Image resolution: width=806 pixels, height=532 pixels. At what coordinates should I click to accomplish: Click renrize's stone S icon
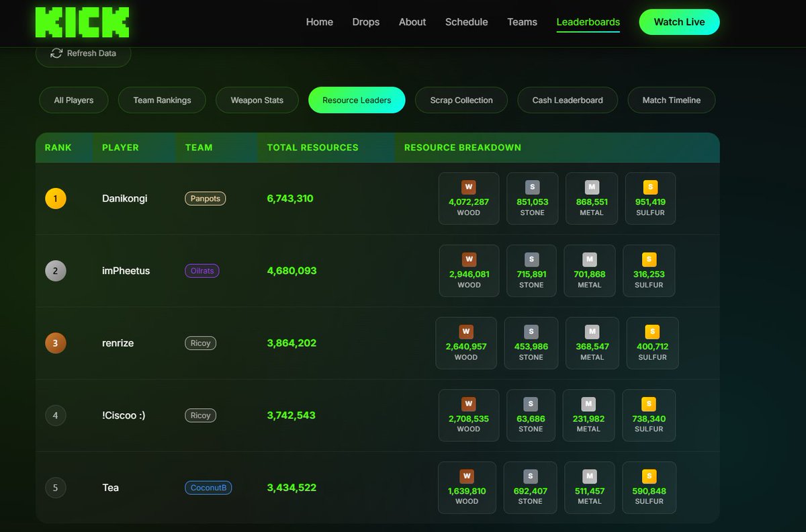pos(531,332)
